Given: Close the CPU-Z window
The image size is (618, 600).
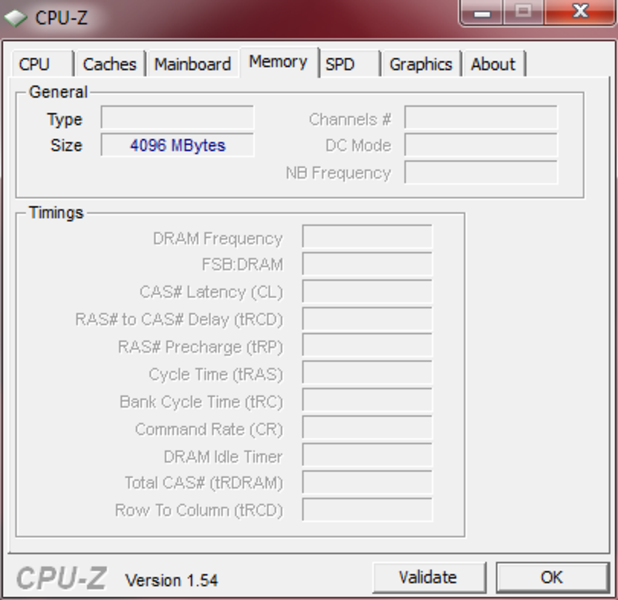Looking at the screenshot, I should click(580, 12).
